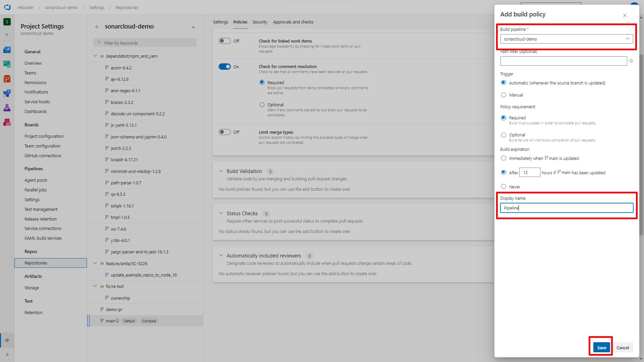Select Never build expiration option
The image size is (644, 362).
[503, 186]
